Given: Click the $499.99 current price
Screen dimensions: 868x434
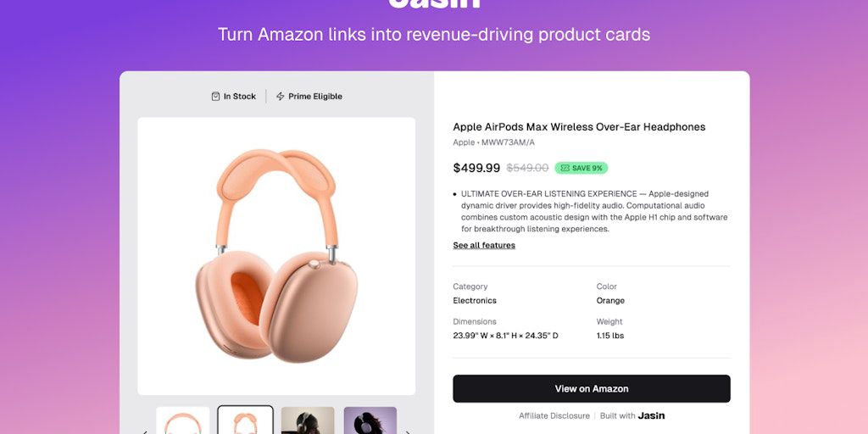Looking at the screenshot, I should tap(476, 168).
